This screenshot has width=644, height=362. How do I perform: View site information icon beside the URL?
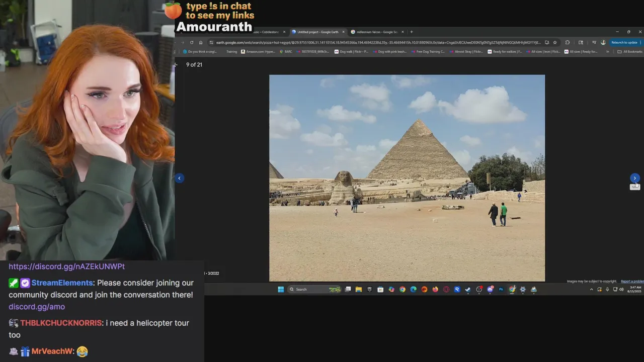click(211, 42)
